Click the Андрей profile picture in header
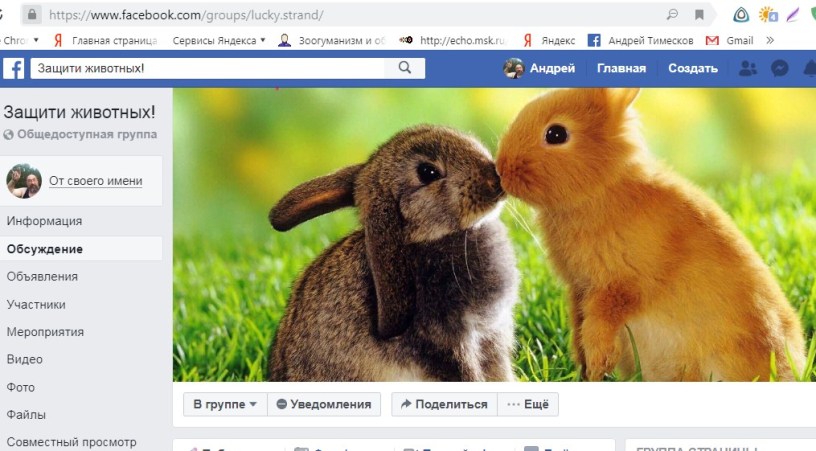 514,68
